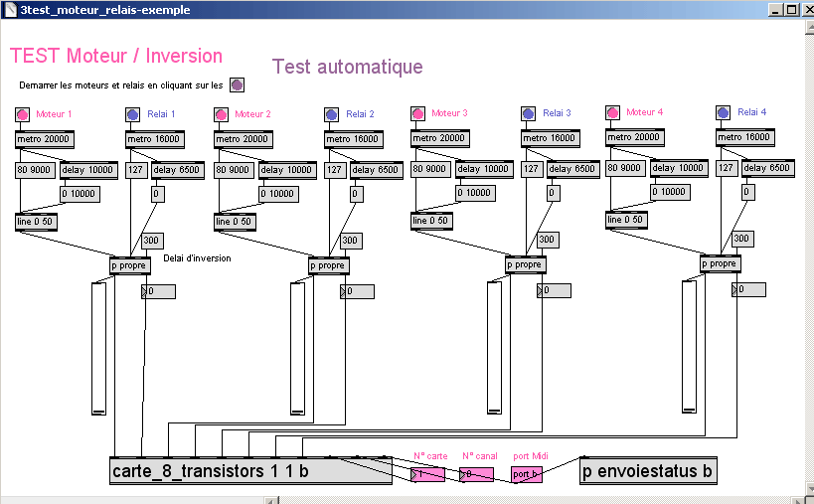Click the rightmost vertical slider

pos(689,346)
